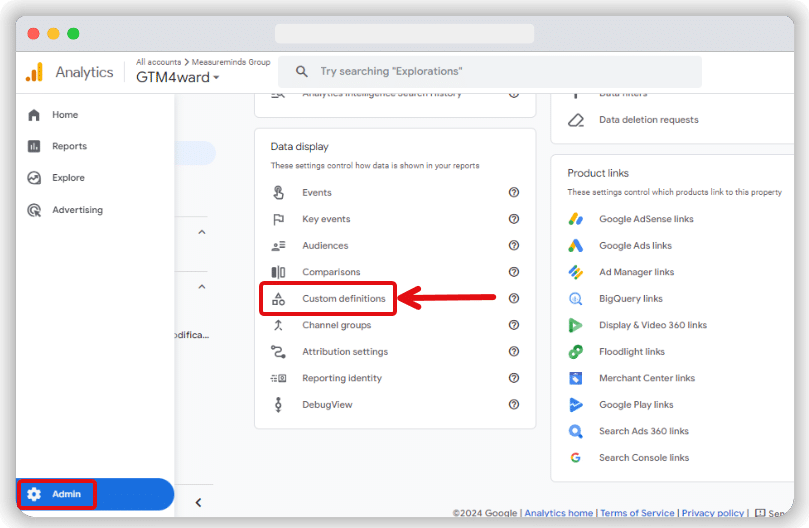Click the magnifier search icon
The width and height of the screenshot is (809, 528).
point(302,71)
